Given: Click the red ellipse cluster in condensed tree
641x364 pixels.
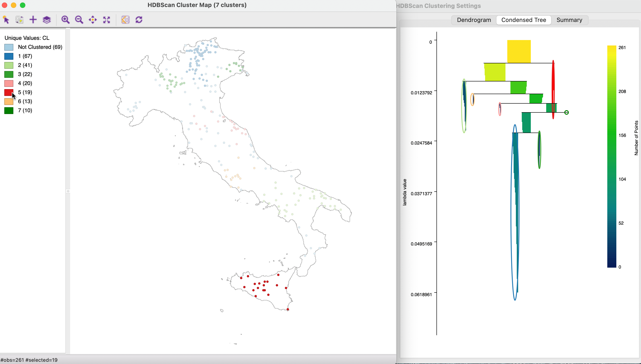Looking at the screenshot, I should (553, 90).
